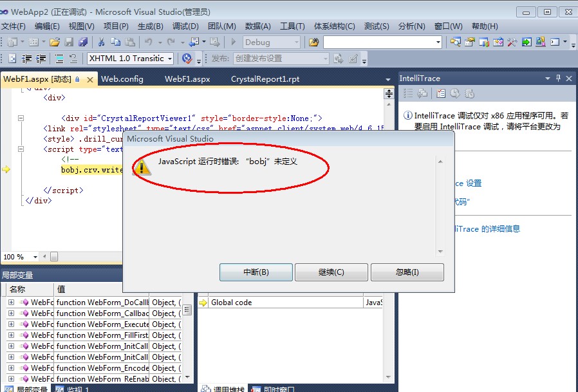Click the Navigate Backward icon

click(x=194, y=42)
